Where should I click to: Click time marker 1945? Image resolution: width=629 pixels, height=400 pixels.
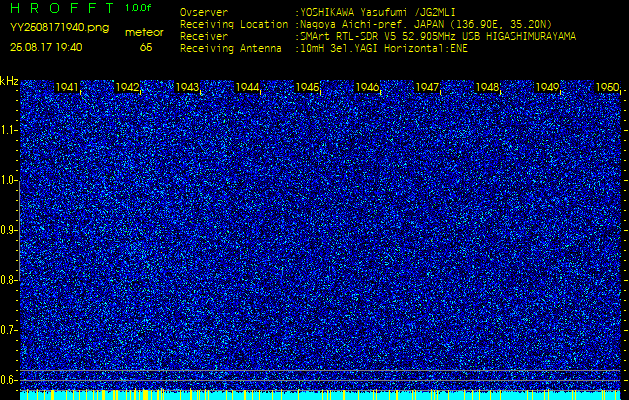click(307, 87)
